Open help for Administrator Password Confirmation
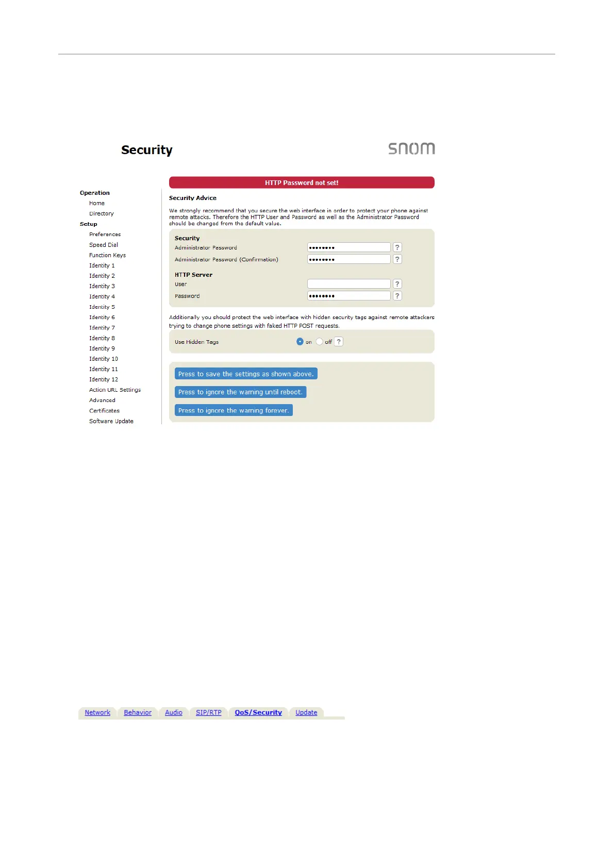The image size is (614, 868). [x=397, y=259]
